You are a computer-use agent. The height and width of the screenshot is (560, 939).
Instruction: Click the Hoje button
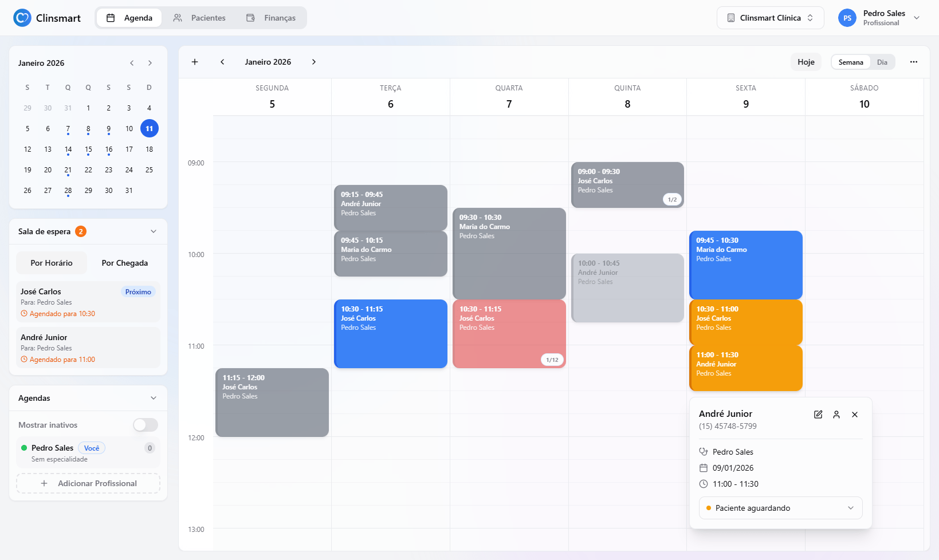pyautogui.click(x=806, y=62)
